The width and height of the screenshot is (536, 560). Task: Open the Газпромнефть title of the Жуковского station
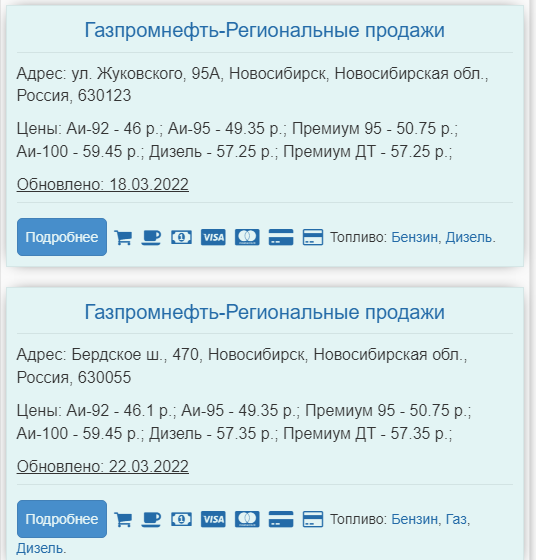pyautogui.click(x=264, y=30)
